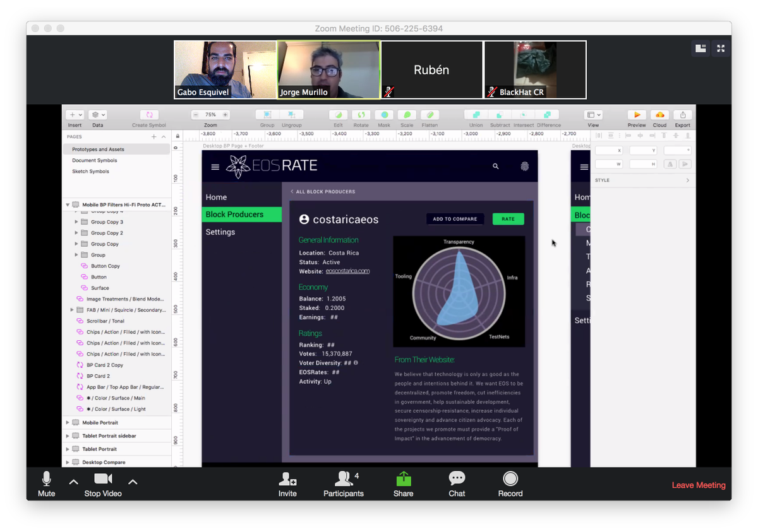Select the Prototypes and Assets page
This screenshot has height=532, width=758.
[116, 150]
